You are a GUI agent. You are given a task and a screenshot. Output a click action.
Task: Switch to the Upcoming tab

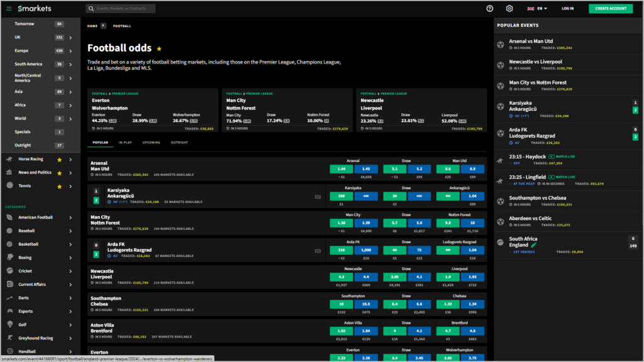(151, 143)
